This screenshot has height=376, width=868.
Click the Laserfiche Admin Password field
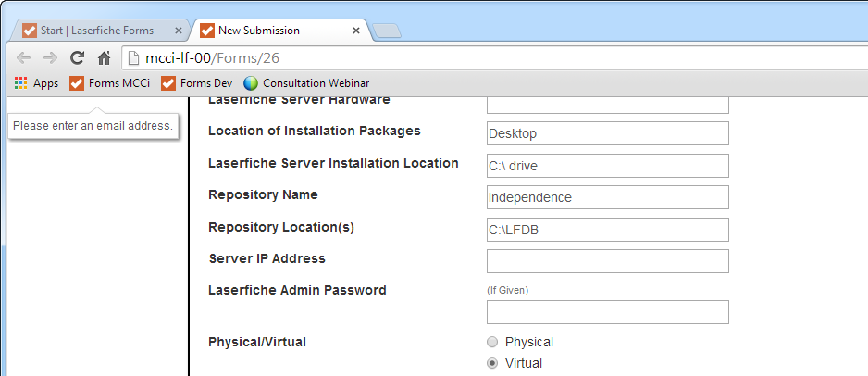pos(607,312)
